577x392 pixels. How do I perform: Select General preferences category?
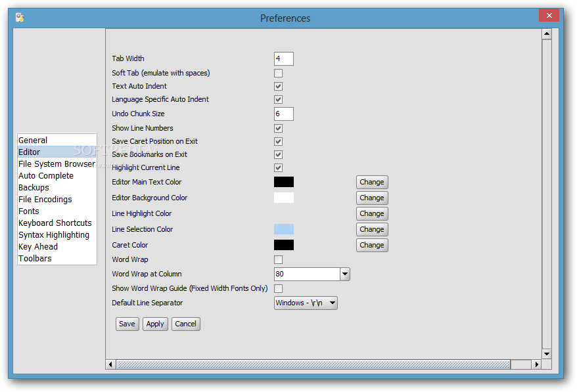pyautogui.click(x=57, y=140)
